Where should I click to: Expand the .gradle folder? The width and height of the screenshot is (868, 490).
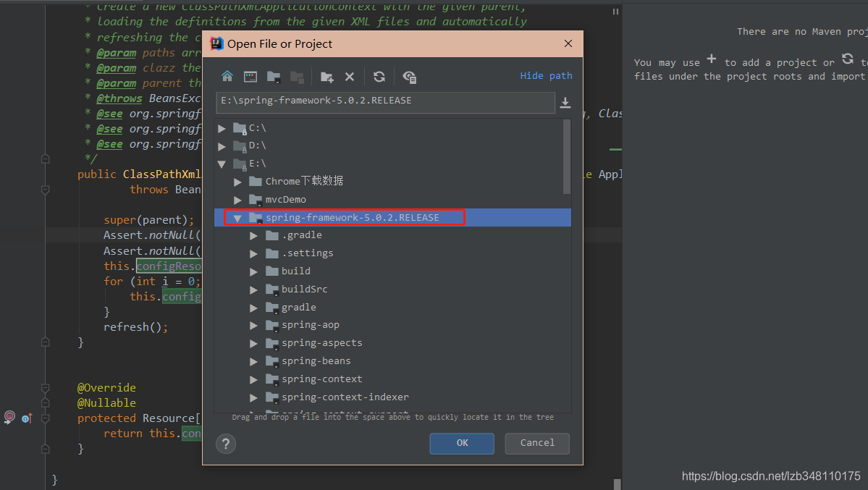(253, 236)
